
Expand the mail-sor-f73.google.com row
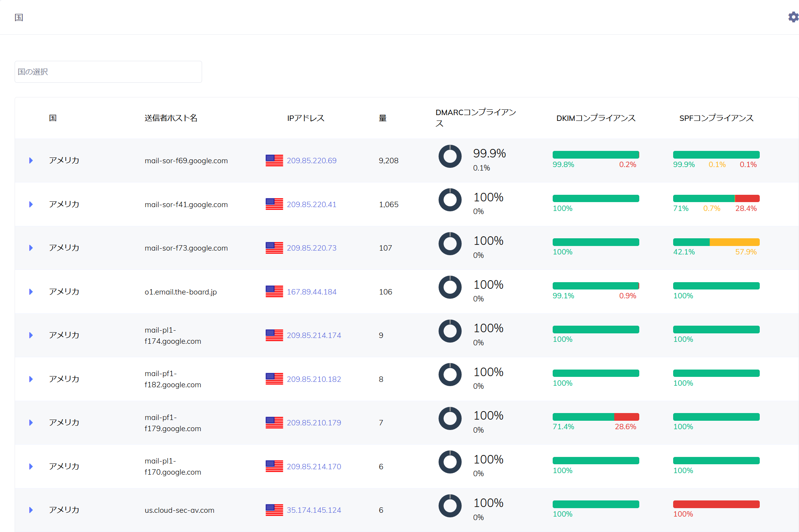tap(31, 248)
